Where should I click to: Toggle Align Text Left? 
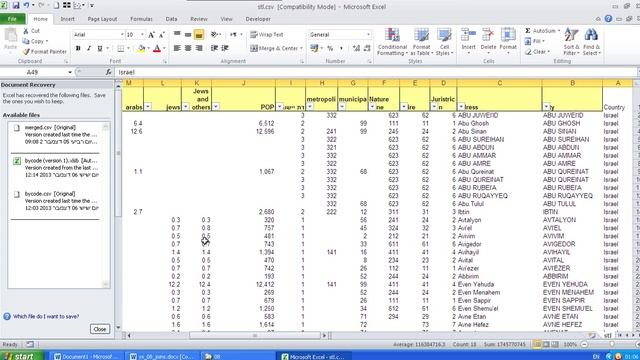coord(177,48)
